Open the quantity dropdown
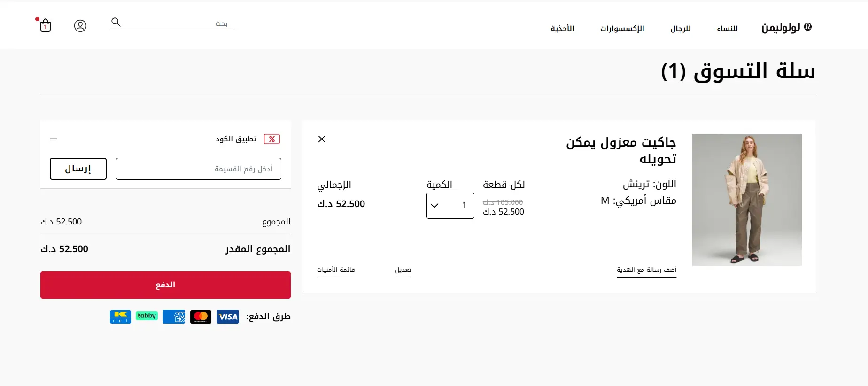The image size is (868, 386). click(x=450, y=206)
